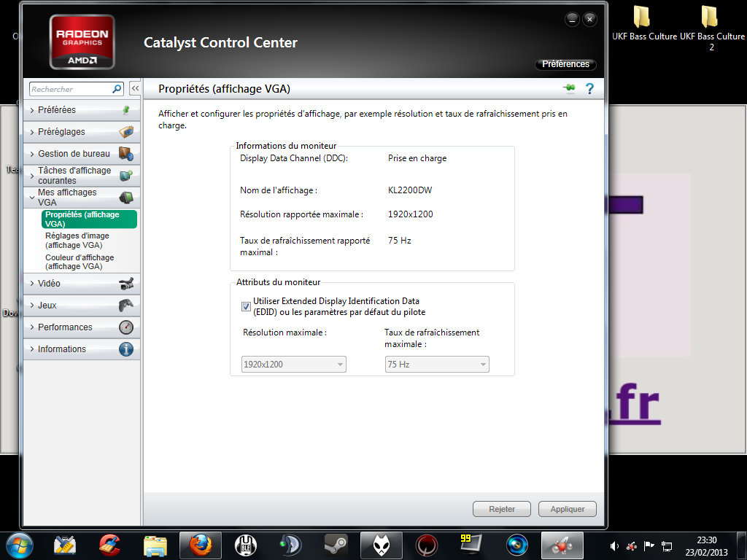
Task: Open the Préférences menu
Action: click(x=565, y=64)
